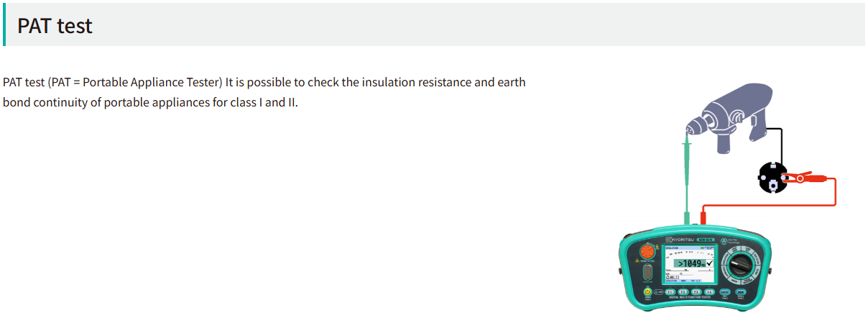The image size is (868, 323).
Task: Click the green checkmark on tester display
Action: (x=709, y=263)
